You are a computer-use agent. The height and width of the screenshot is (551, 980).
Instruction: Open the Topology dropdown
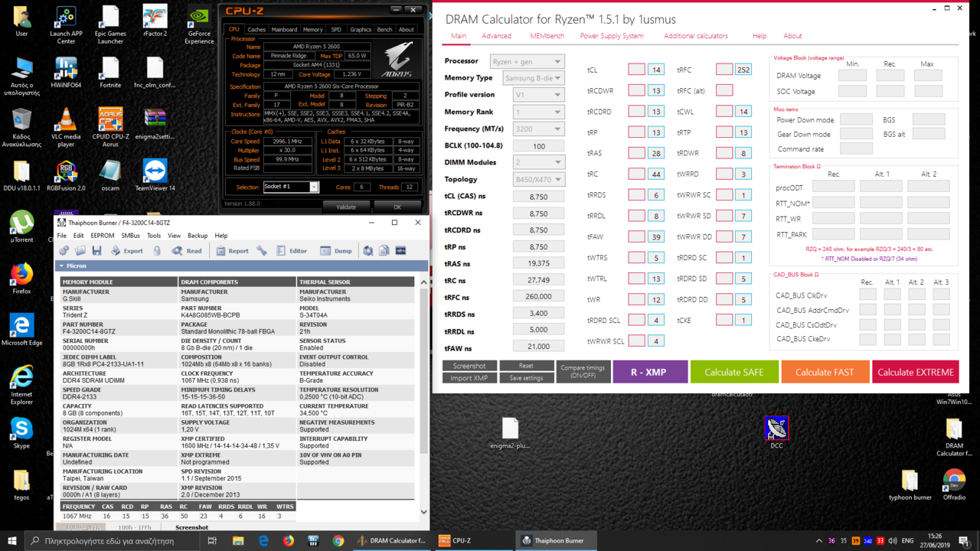pos(538,179)
